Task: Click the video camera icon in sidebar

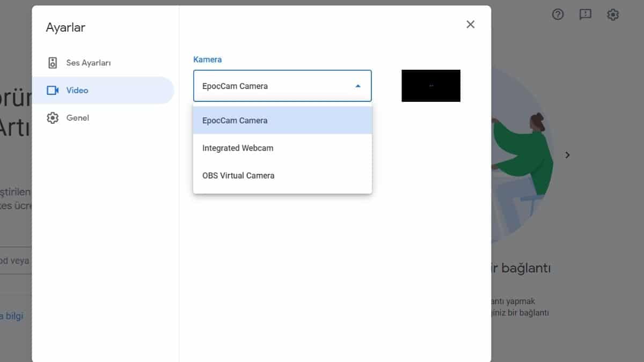Action: 53,90
